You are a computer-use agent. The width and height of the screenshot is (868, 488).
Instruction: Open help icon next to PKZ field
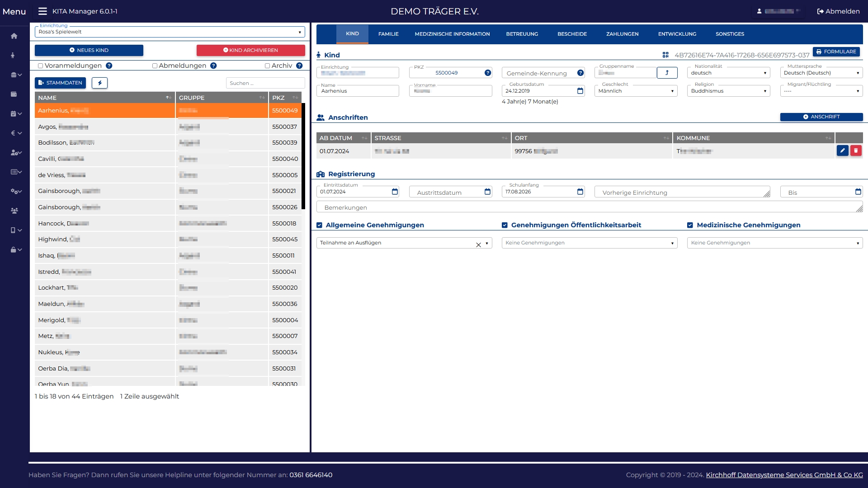click(x=488, y=73)
